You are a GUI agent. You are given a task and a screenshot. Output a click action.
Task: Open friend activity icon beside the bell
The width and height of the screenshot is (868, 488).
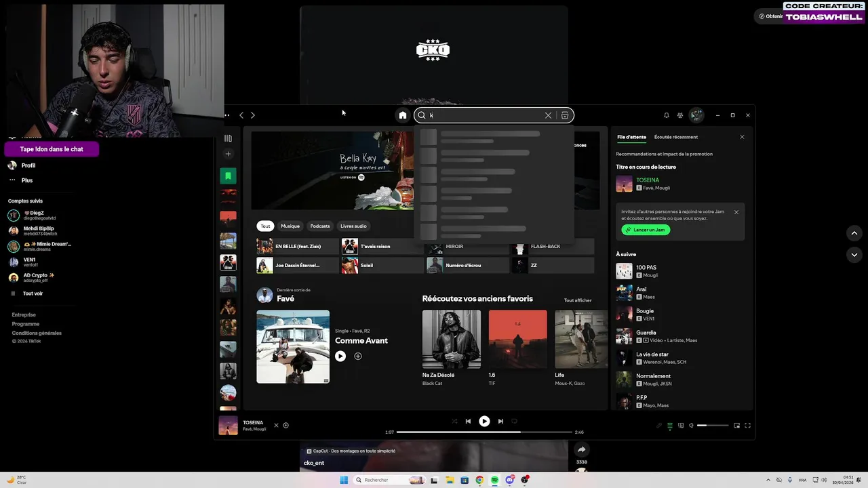pyautogui.click(x=680, y=115)
